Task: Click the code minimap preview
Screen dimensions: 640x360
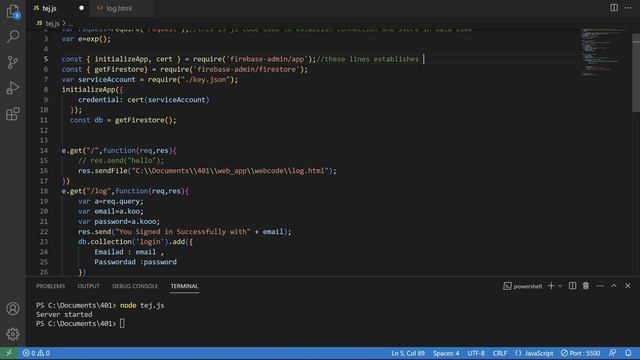Action: (x=604, y=52)
